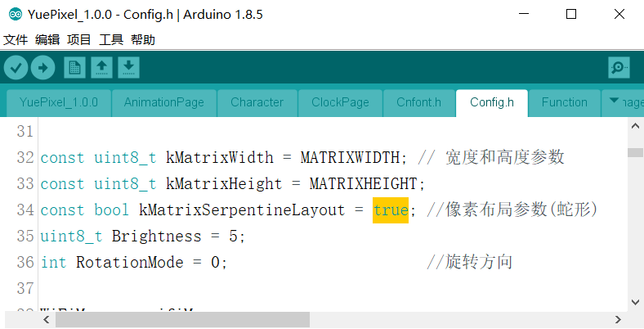Switch to the YuePixel_1.0.0 tab

pos(59,102)
